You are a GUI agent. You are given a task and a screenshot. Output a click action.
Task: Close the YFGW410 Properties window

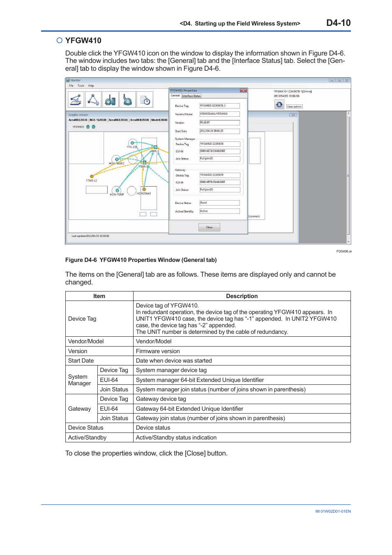[243, 90]
